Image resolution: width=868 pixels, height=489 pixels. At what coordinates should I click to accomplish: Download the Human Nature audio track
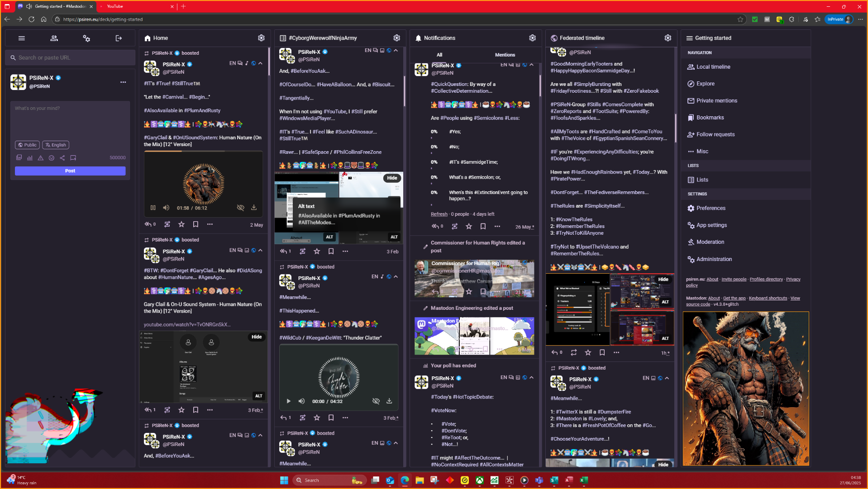click(254, 208)
